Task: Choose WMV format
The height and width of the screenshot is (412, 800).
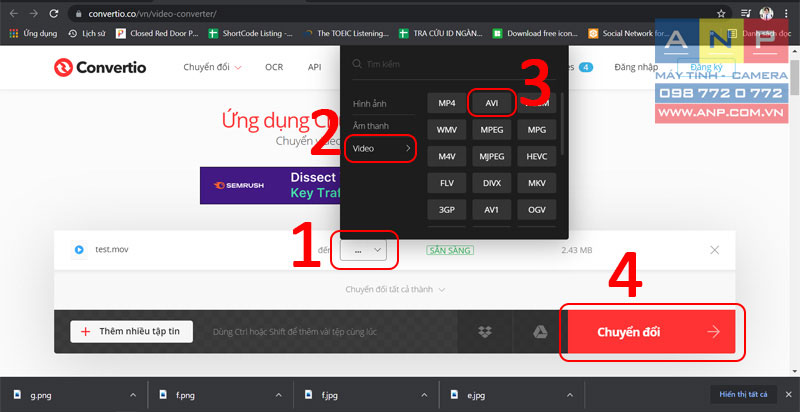Action: [x=446, y=130]
